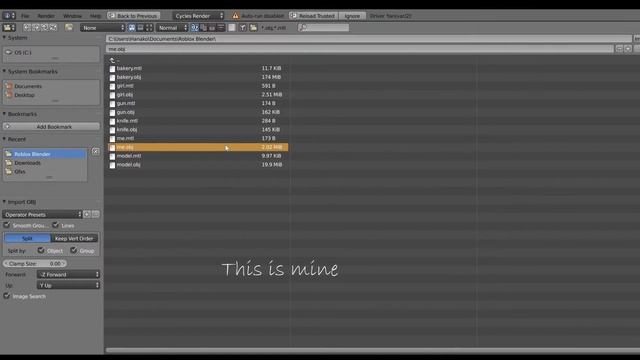Toggle Smooth Groups checkbox

click(7, 225)
